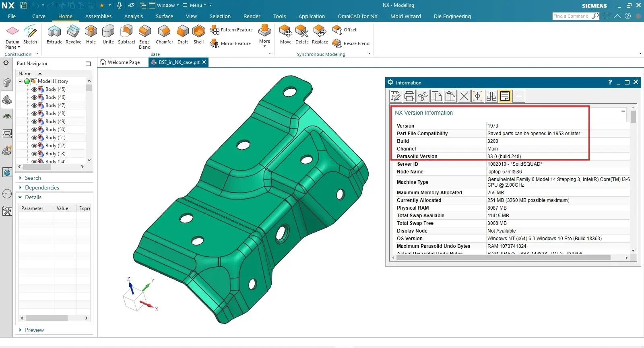This screenshot has height=348, width=644.
Task: Print the Information window contents
Action: coord(409,96)
